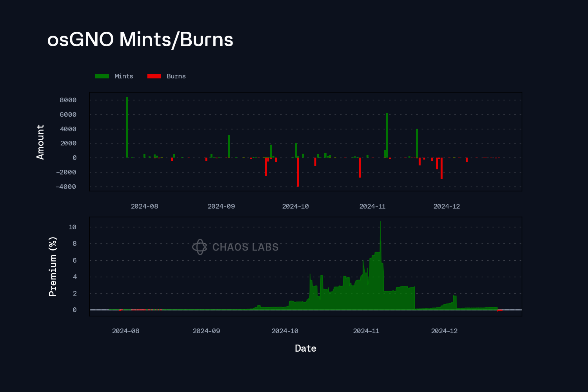
Task: Click the 2024-10 tick on the upper chart
Action: click(295, 206)
